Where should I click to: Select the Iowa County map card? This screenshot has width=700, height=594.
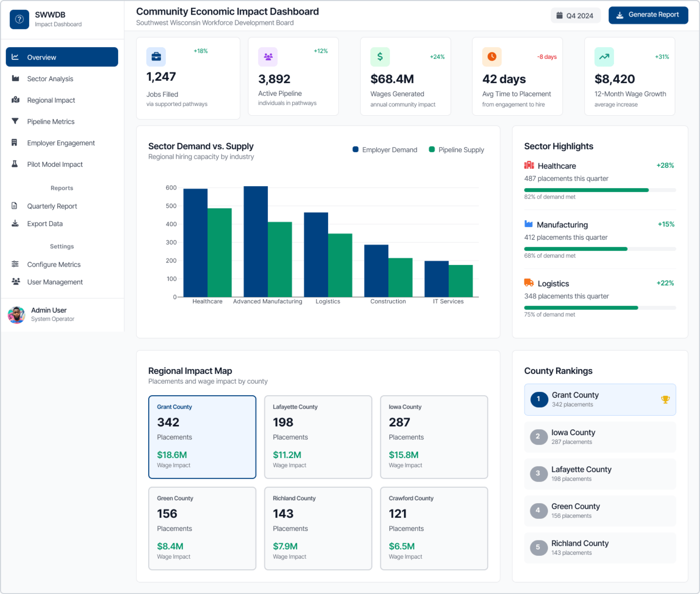434,437
